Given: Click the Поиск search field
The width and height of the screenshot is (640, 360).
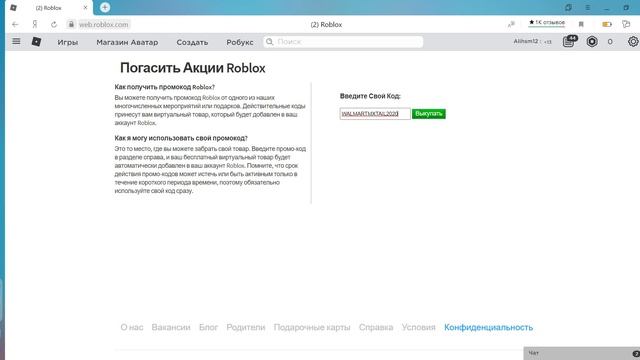Looking at the screenshot, I should [343, 42].
